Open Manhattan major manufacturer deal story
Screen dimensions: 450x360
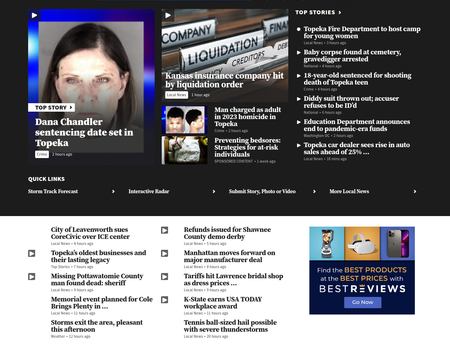pos(229,256)
